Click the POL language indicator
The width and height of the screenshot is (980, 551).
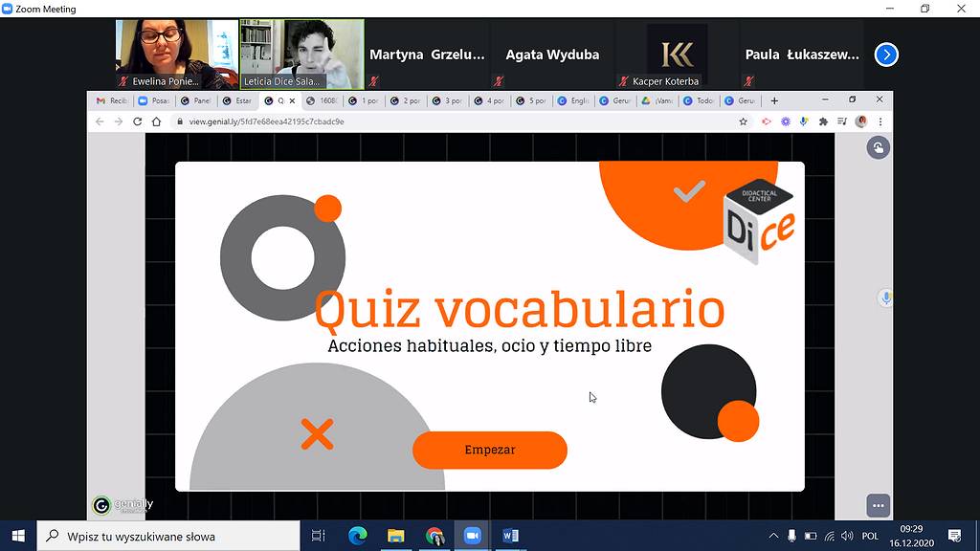pyautogui.click(x=870, y=536)
